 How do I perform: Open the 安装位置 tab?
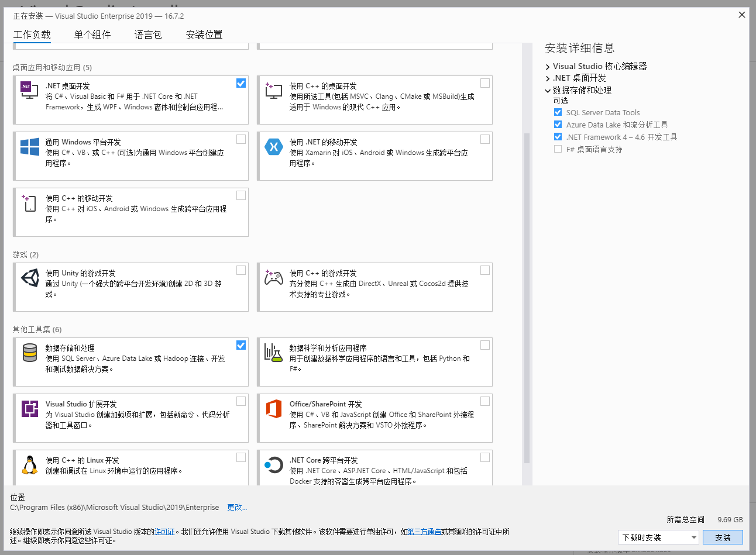(x=204, y=35)
